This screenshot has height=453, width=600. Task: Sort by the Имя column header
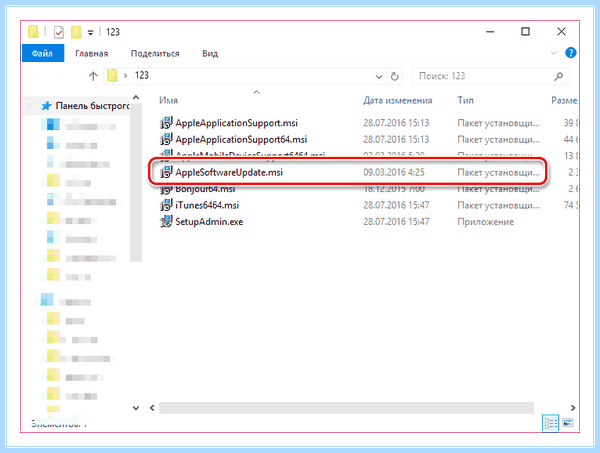(x=169, y=100)
